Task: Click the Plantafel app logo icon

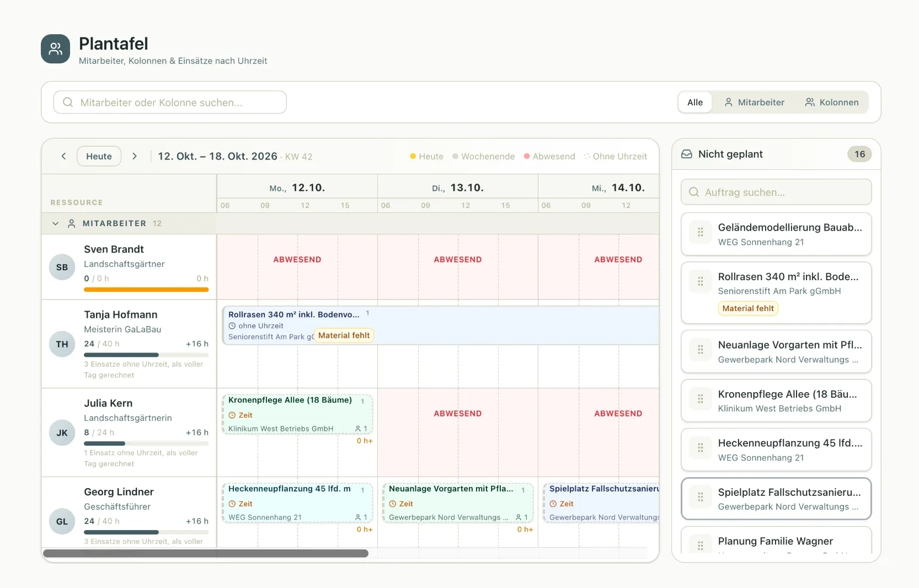Action: (55, 49)
